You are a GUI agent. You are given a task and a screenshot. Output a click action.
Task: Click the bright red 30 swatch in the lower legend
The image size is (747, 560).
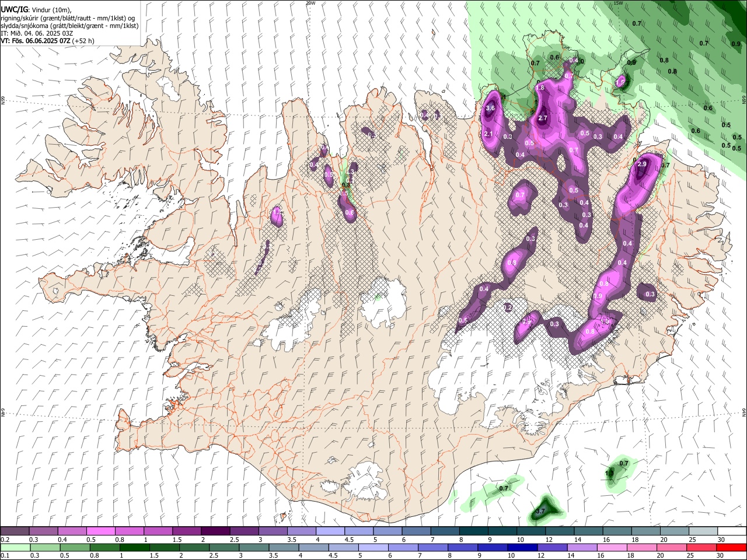click(x=731, y=547)
